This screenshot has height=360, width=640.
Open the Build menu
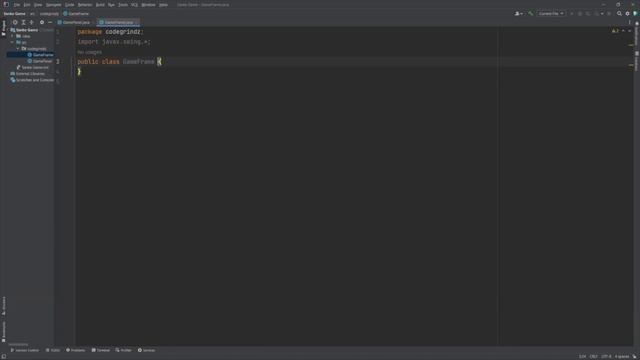tap(100, 5)
